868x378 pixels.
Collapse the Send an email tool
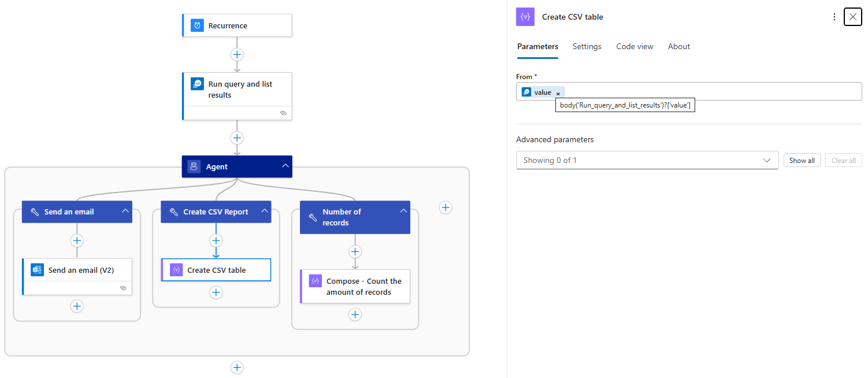125,212
